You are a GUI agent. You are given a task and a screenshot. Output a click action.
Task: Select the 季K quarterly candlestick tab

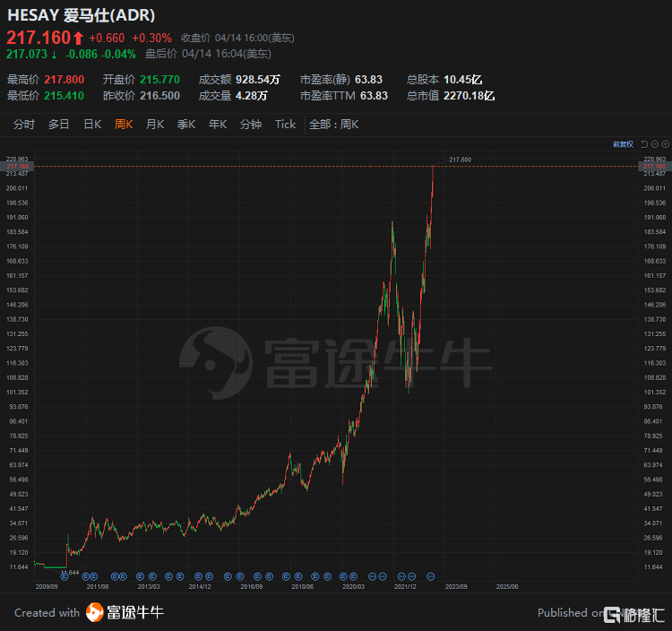(x=186, y=125)
